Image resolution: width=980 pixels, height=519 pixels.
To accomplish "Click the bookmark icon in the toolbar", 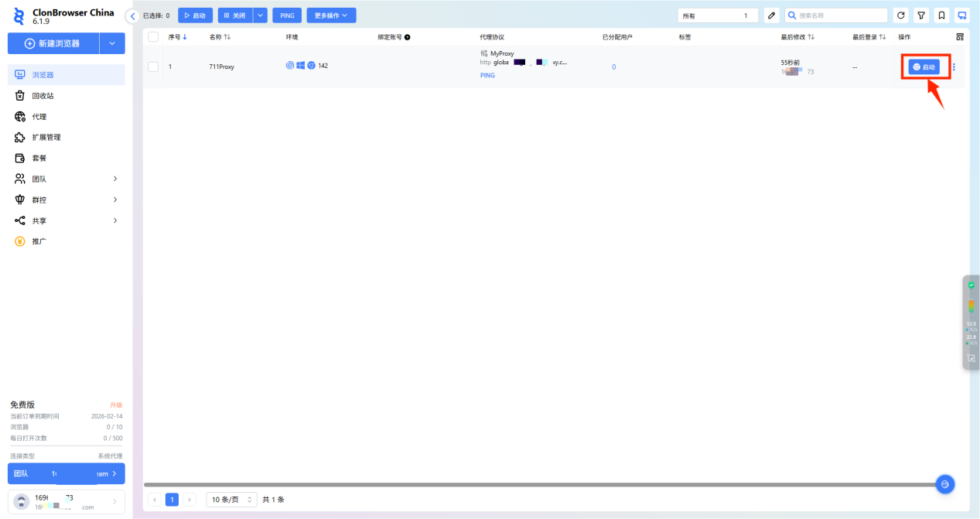I will tap(941, 15).
